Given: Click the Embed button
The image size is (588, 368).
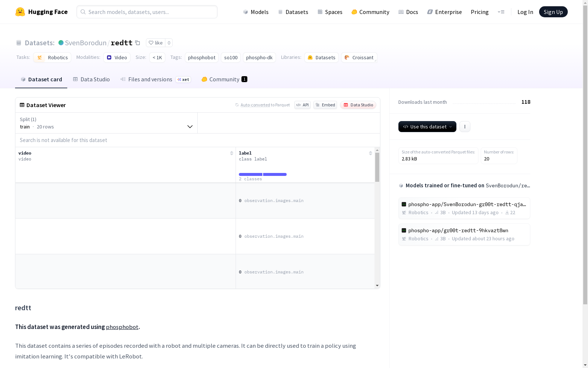Looking at the screenshot, I should coord(325,105).
